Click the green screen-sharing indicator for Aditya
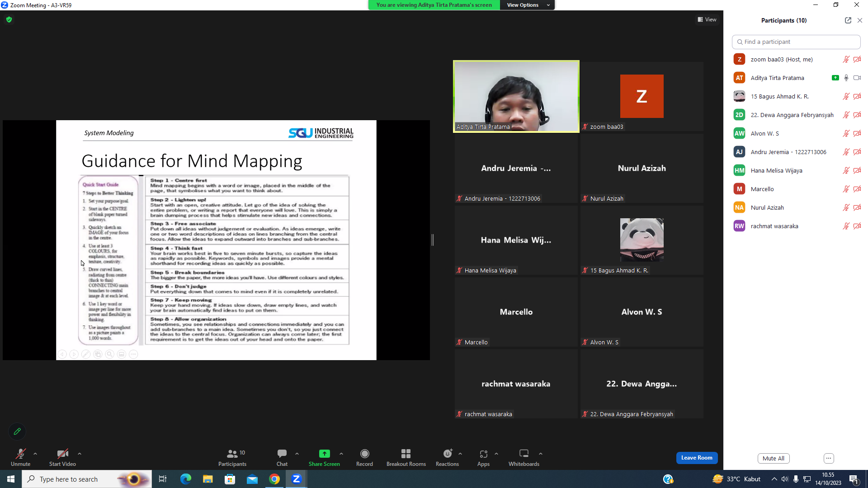Screen dimensions: 868x488 coord(835,78)
